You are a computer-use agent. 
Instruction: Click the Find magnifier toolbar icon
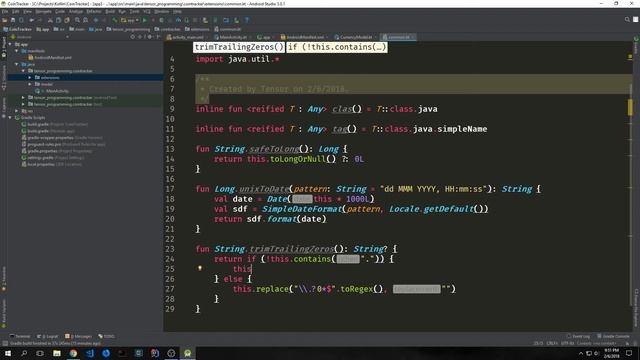click(77, 20)
